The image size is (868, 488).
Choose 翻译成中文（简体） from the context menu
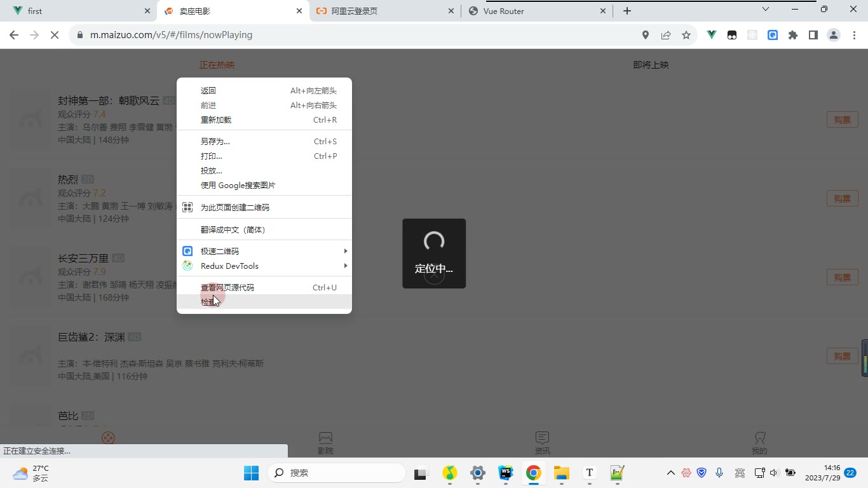point(264,229)
